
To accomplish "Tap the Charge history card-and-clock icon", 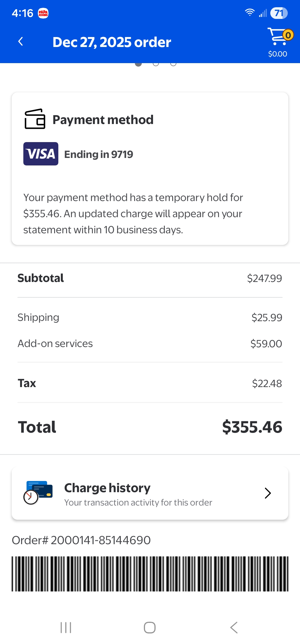I will pyautogui.click(x=38, y=492).
